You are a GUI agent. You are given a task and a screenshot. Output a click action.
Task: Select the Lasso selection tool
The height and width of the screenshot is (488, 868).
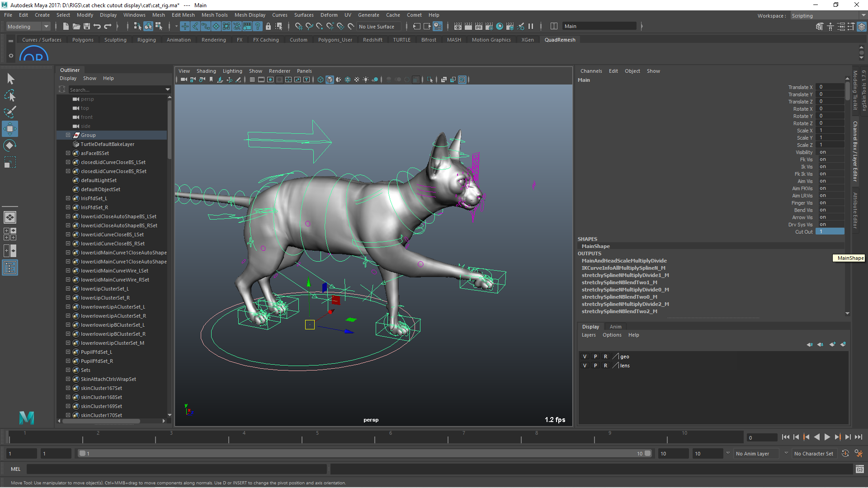pos(10,95)
